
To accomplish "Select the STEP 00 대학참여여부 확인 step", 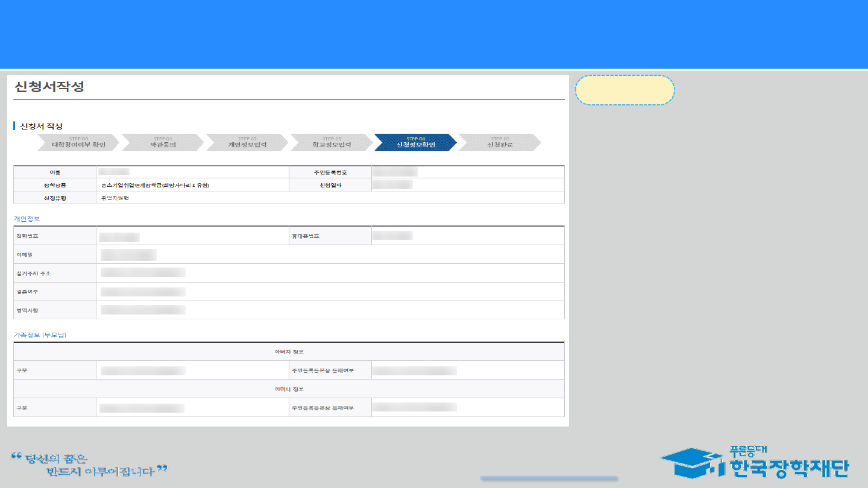I will point(78,143).
